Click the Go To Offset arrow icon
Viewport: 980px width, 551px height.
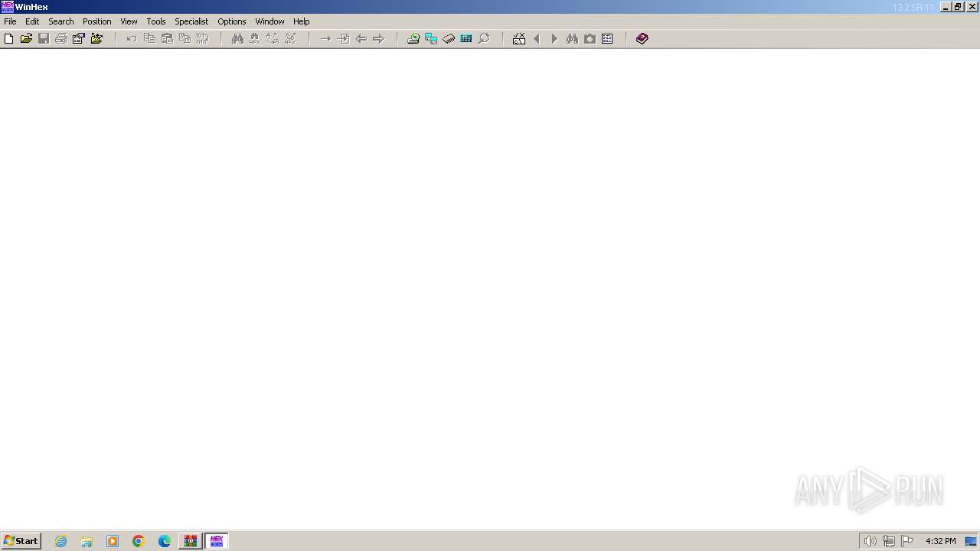point(325,38)
